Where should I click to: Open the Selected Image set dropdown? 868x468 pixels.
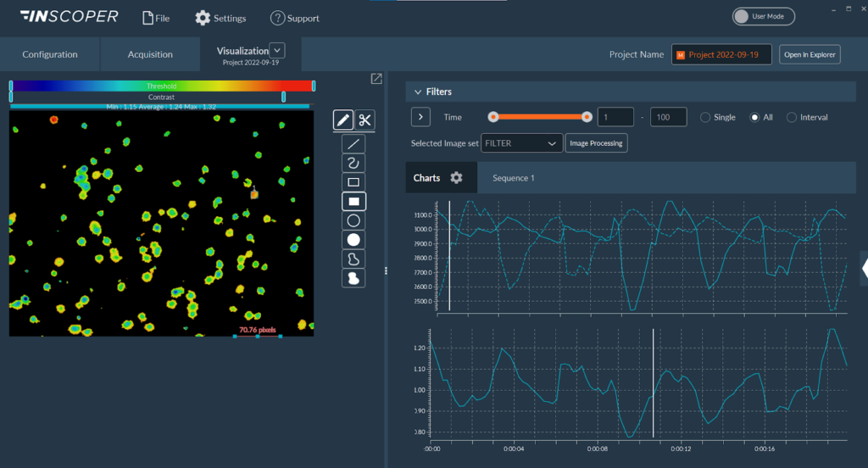[x=521, y=143]
